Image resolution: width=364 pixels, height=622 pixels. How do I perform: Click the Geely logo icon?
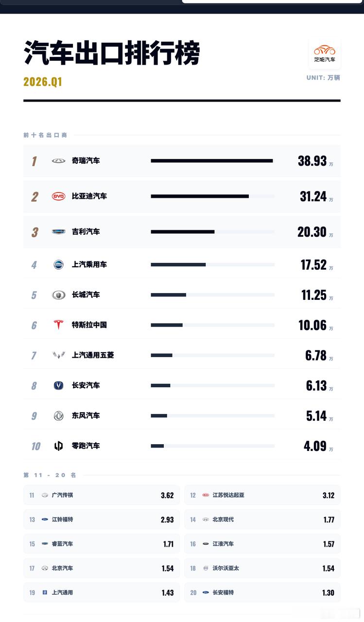pyautogui.click(x=58, y=232)
